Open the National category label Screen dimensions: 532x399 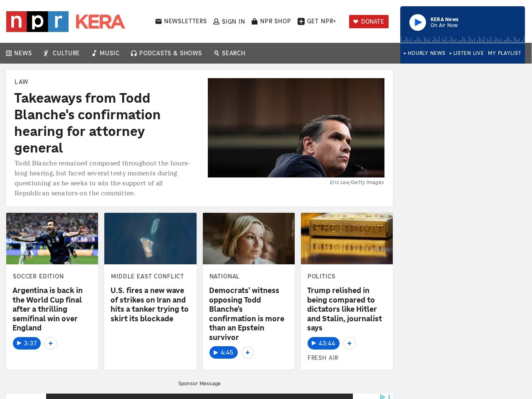tap(224, 276)
